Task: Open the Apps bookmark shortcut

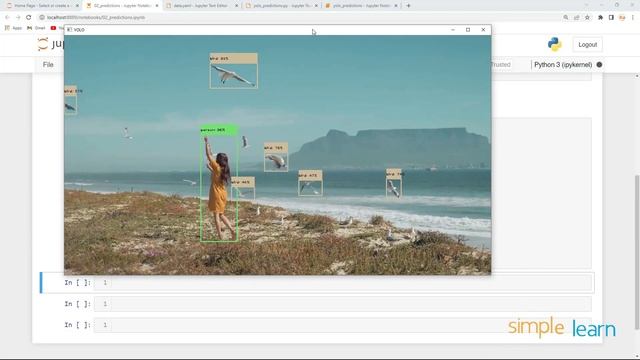Action: click(13, 28)
